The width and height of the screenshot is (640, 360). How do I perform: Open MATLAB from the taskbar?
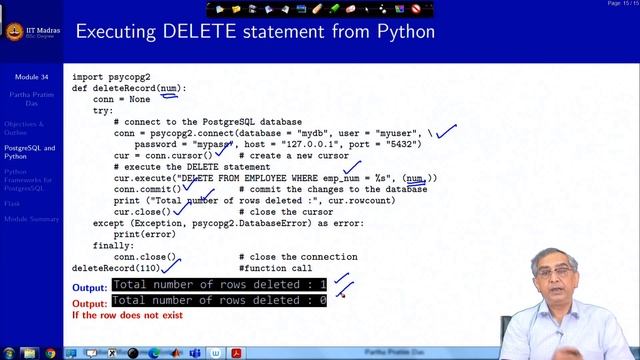(176, 353)
